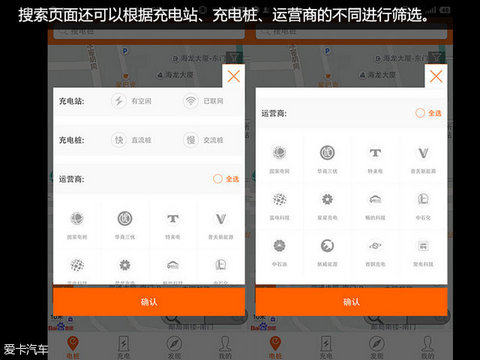The height and width of the screenshot is (360, 480).
Task: Pick the 星星充电 operator in right screen
Action: [x=327, y=206]
